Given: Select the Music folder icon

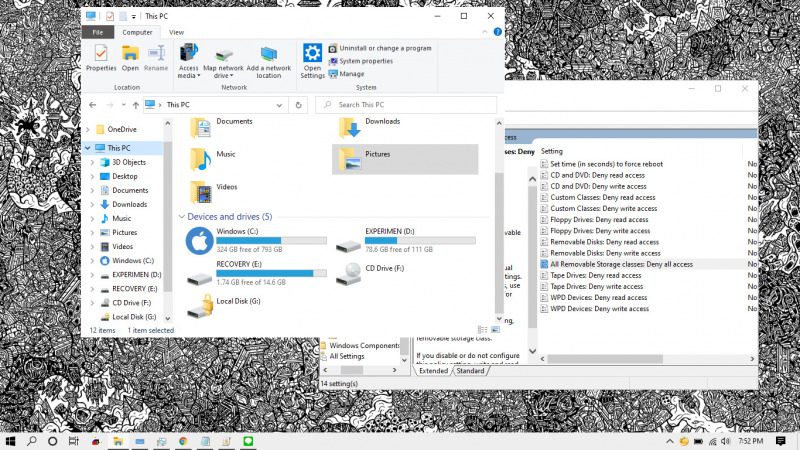Looking at the screenshot, I should pyautogui.click(x=201, y=159).
